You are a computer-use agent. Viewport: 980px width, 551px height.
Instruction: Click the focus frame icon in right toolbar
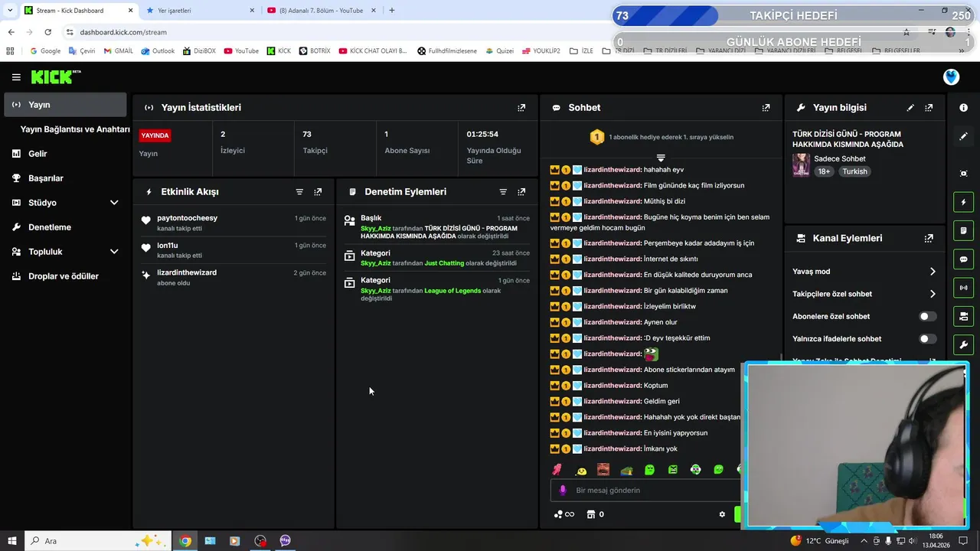click(x=964, y=174)
